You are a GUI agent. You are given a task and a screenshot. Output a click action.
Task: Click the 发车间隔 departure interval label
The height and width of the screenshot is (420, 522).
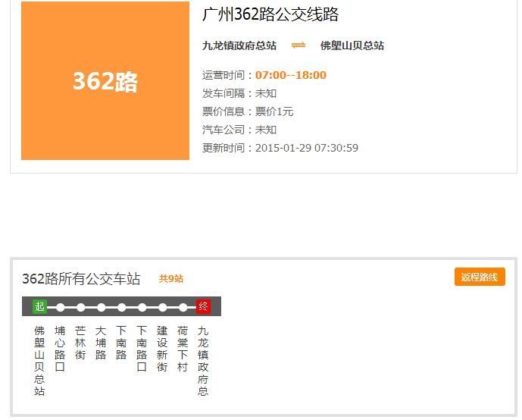pyautogui.click(x=223, y=93)
